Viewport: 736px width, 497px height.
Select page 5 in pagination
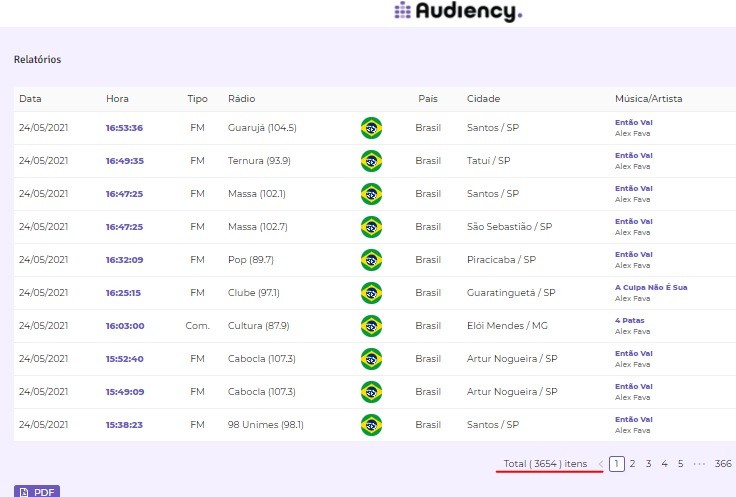tap(680, 464)
